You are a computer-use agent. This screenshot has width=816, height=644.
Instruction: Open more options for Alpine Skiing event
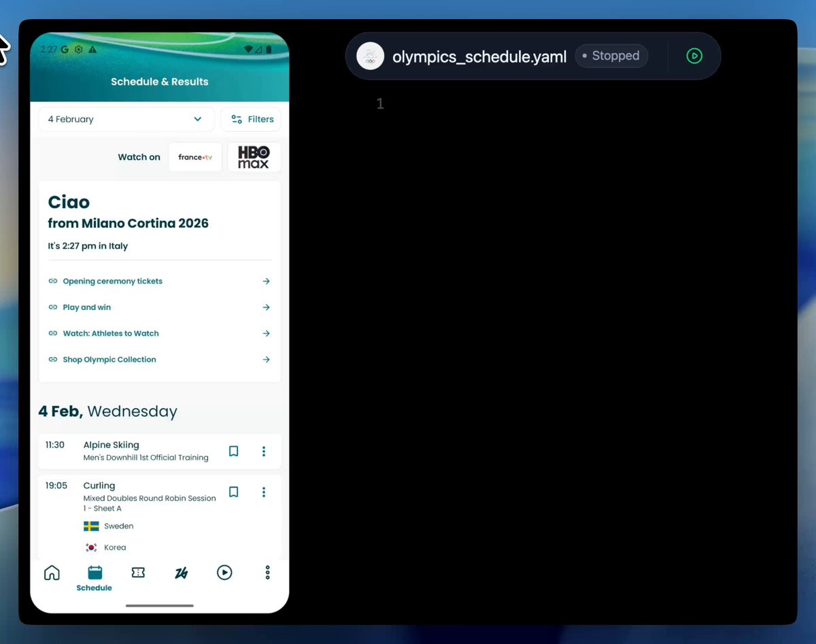coord(264,451)
